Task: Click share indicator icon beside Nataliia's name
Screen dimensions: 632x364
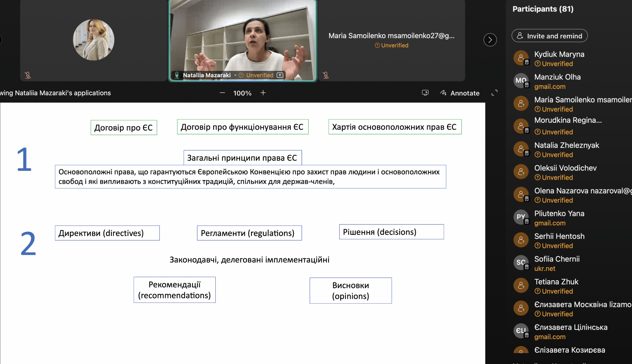Action: coord(280,75)
